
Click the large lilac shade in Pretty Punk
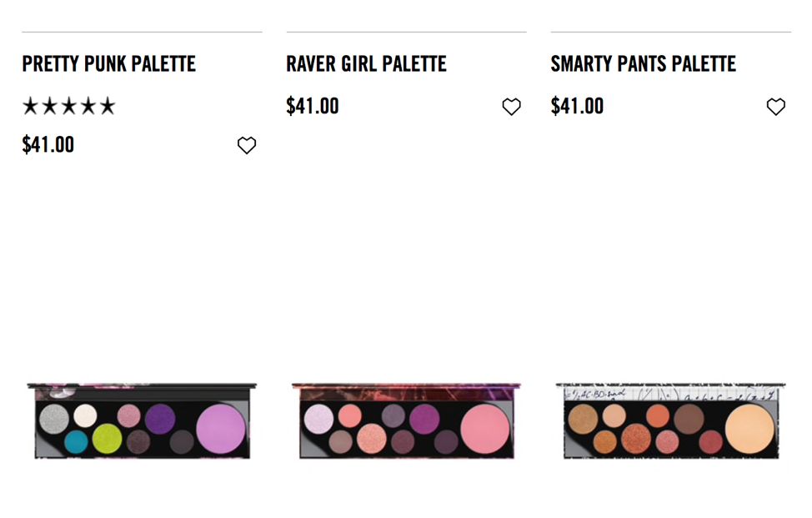tap(221, 428)
